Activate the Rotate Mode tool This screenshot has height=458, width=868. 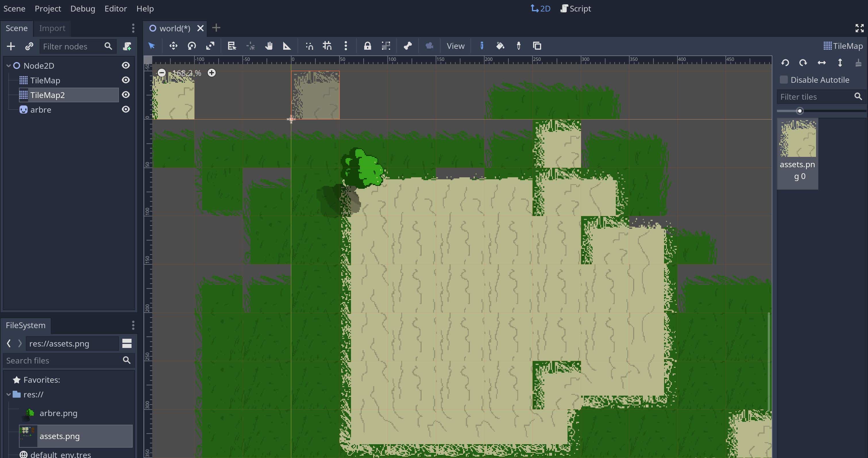click(192, 46)
